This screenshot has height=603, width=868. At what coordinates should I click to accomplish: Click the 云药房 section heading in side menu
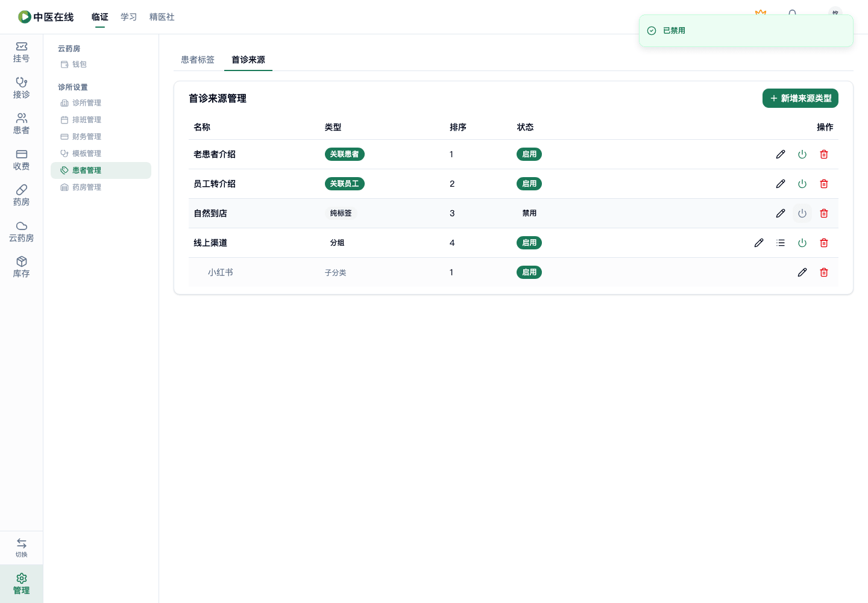69,49
